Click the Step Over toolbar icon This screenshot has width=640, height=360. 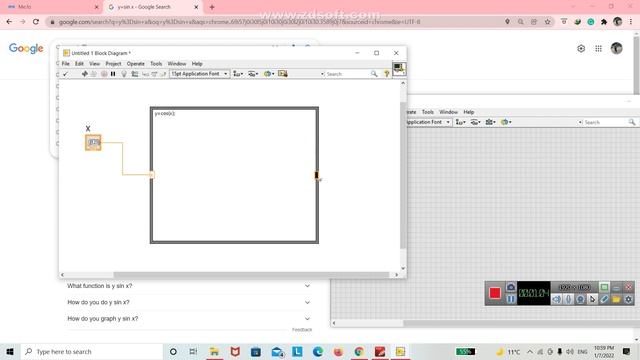coord(154,74)
